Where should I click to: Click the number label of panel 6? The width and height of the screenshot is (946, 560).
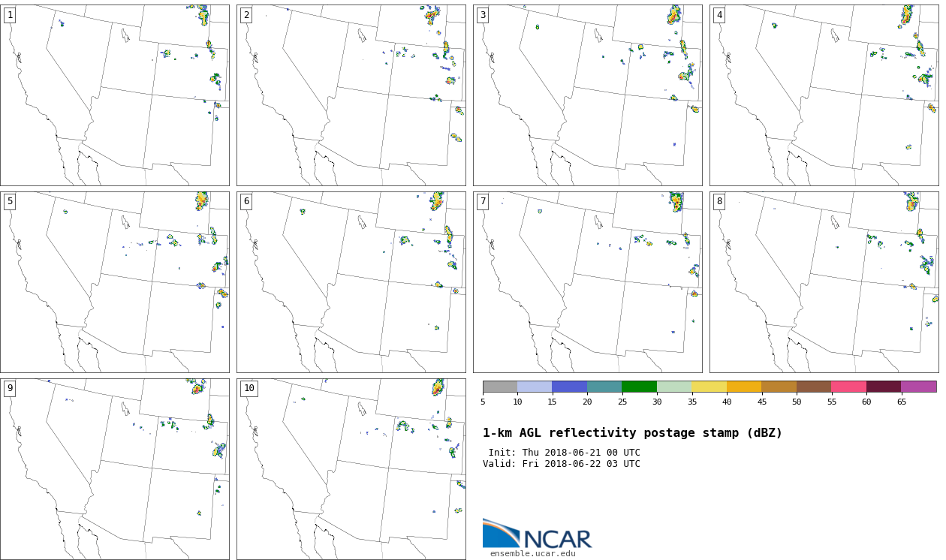tap(246, 202)
